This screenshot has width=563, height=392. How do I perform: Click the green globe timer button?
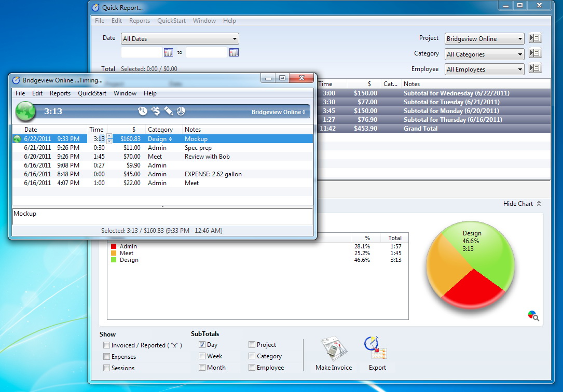click(25, 111)
